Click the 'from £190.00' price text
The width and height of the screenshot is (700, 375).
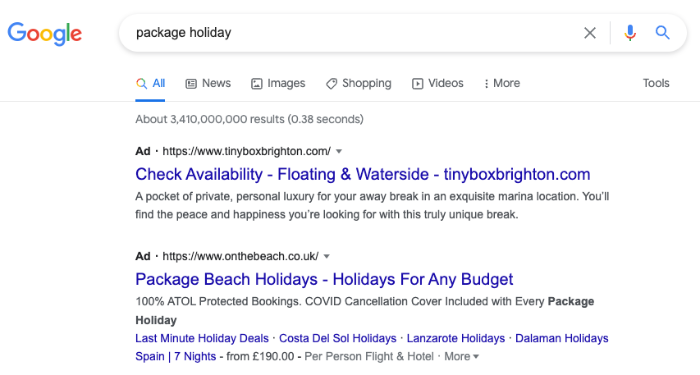click(260, 357)
